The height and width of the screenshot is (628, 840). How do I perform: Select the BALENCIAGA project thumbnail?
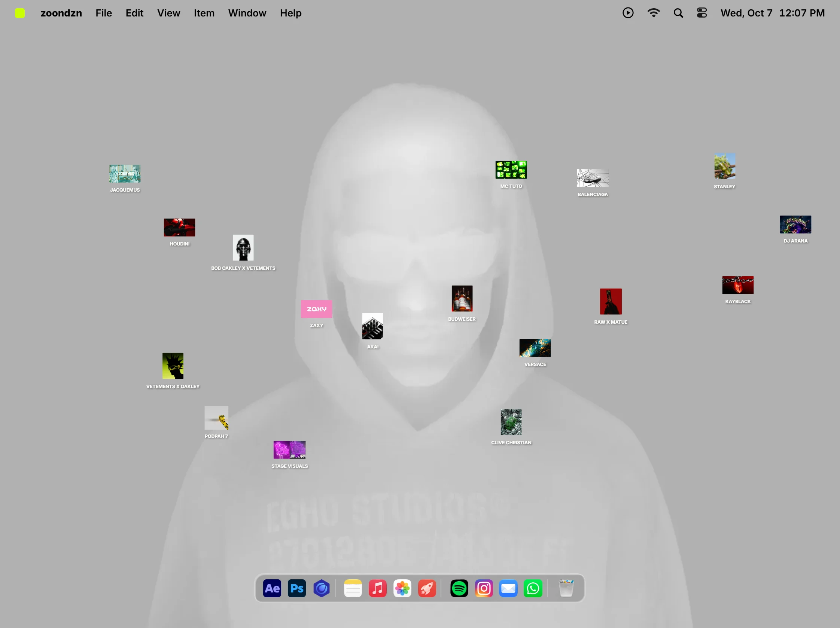point(593,178)
